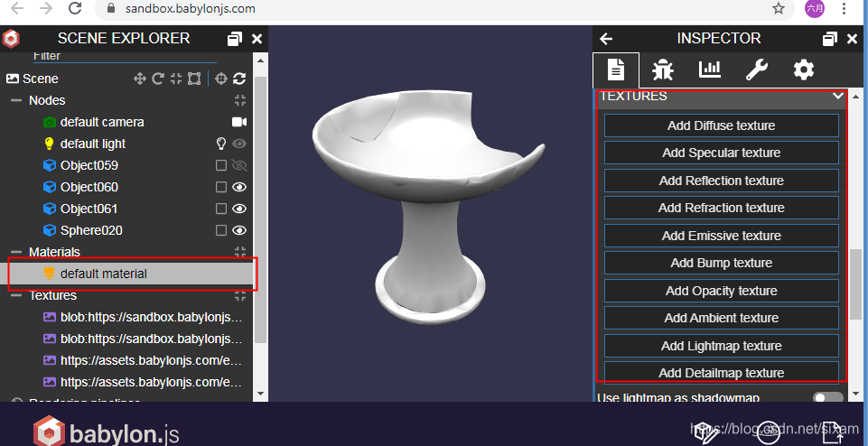Open the browser three-dot menu
The height and width of the screenshot is (446, 868).
click(844, 8)
